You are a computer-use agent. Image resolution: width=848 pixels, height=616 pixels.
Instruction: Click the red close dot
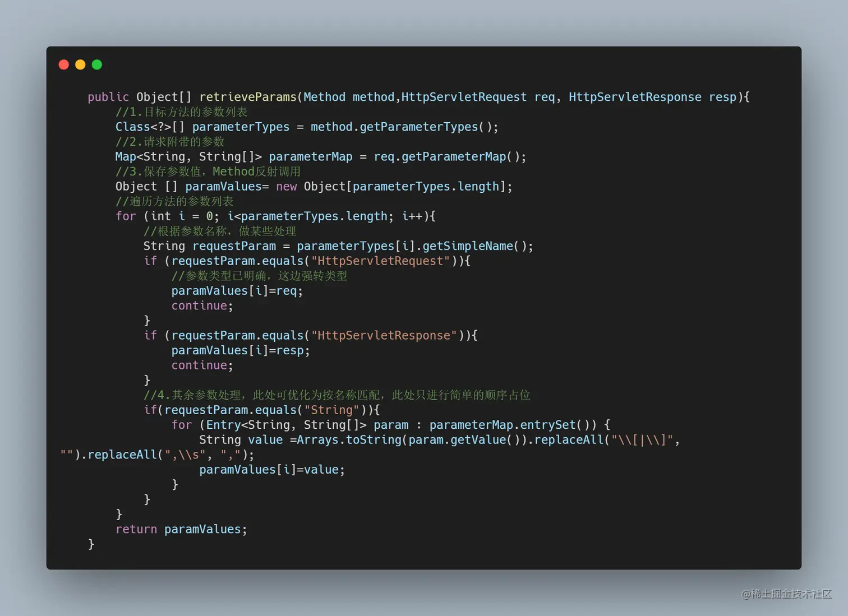click(64, 64)
